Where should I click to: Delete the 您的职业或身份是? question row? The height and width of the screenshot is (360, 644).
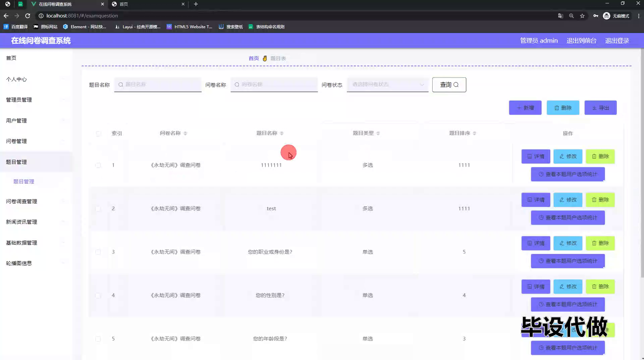click(600, 243)
